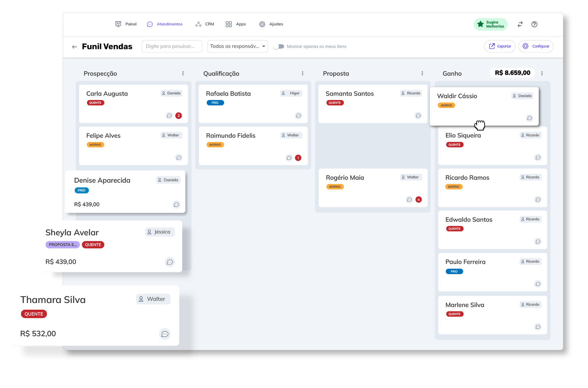The height and width of the screenshot is (388, 588).
Task: Open the CRM menu item
Action: pyautogui.click(x=205, y=24)
